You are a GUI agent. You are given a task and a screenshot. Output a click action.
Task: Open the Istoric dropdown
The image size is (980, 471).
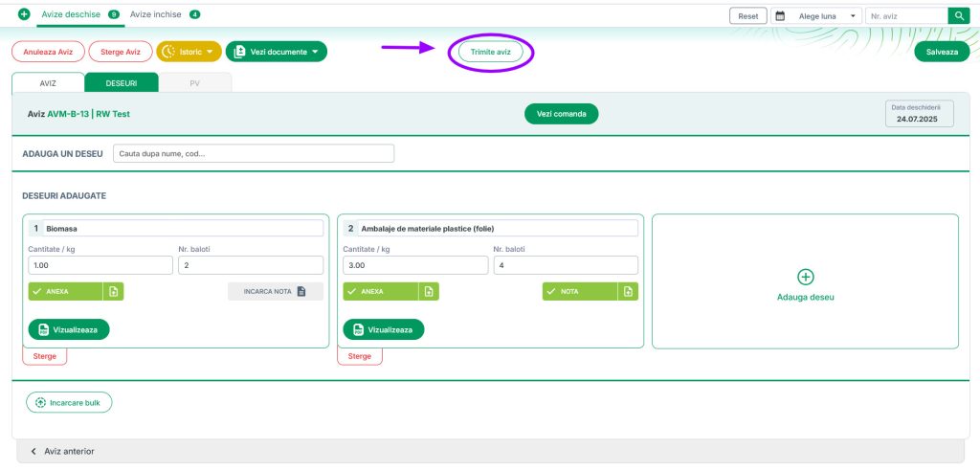tap(189, 52)
